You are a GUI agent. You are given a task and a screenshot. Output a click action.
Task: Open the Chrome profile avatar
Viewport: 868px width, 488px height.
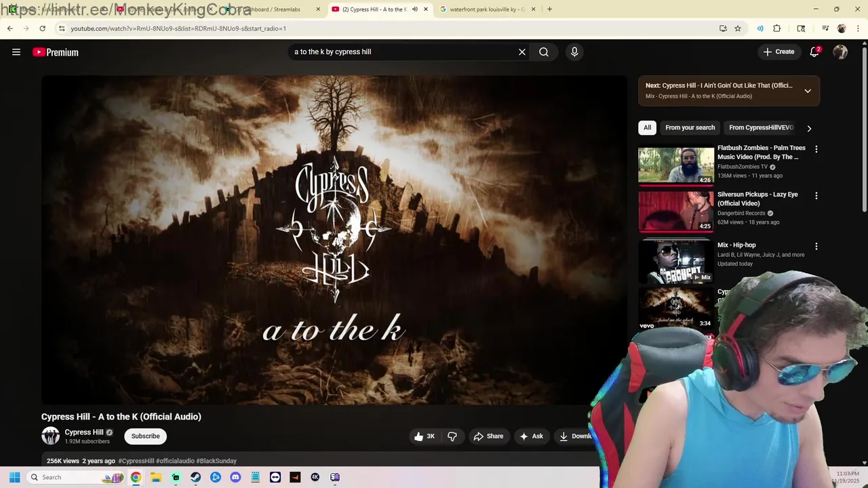842,28
